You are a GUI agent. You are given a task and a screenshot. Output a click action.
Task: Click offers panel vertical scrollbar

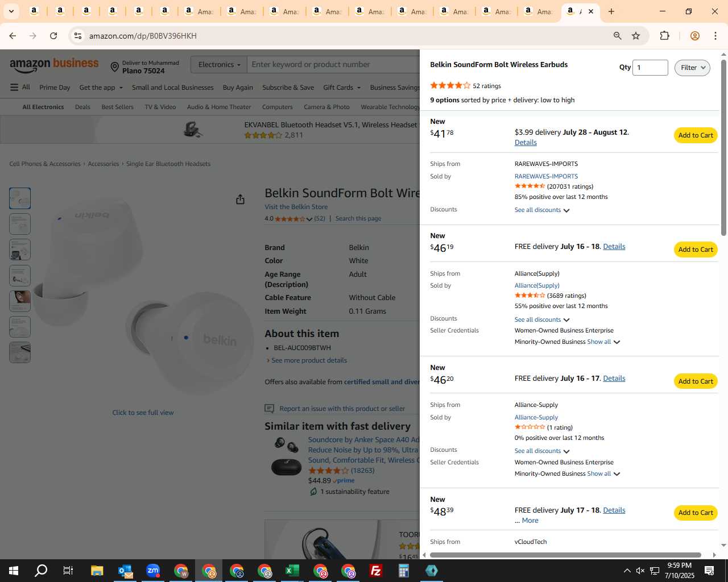pyautogui.click(x=723, y=148)
